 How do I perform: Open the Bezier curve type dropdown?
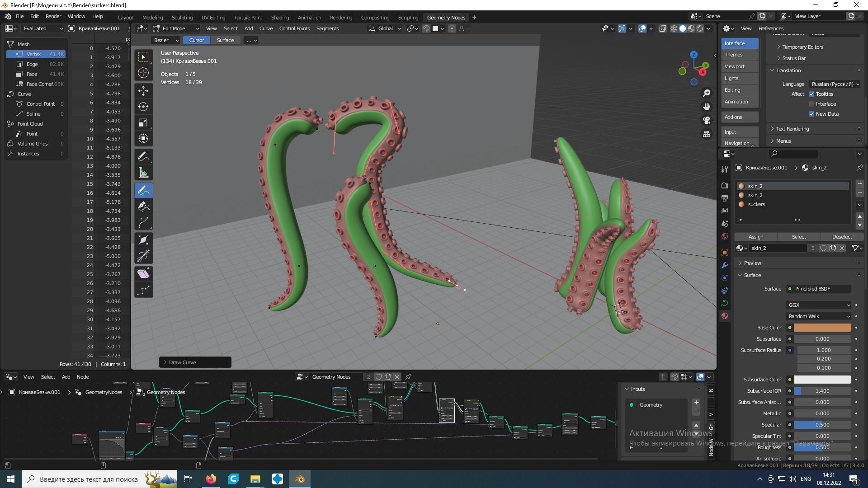click(x=166, y=40)
